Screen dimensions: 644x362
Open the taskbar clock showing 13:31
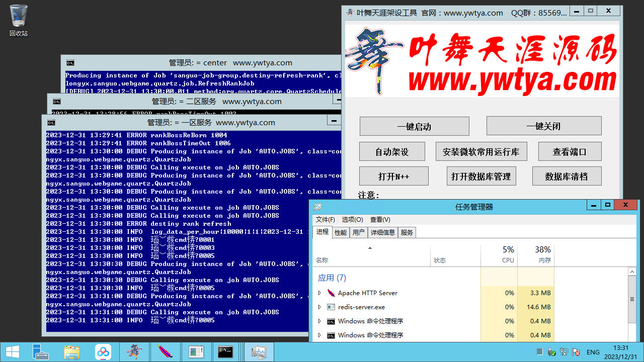621,352
